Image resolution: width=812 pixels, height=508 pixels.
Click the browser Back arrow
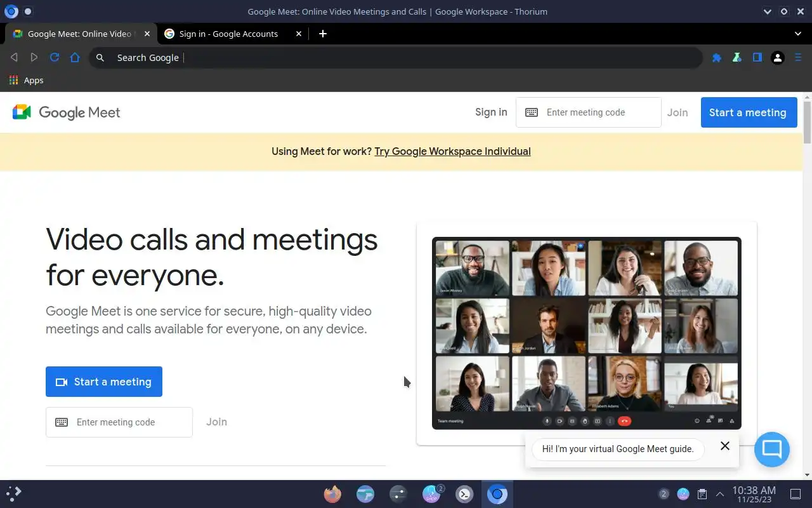(x=14, y=58)
